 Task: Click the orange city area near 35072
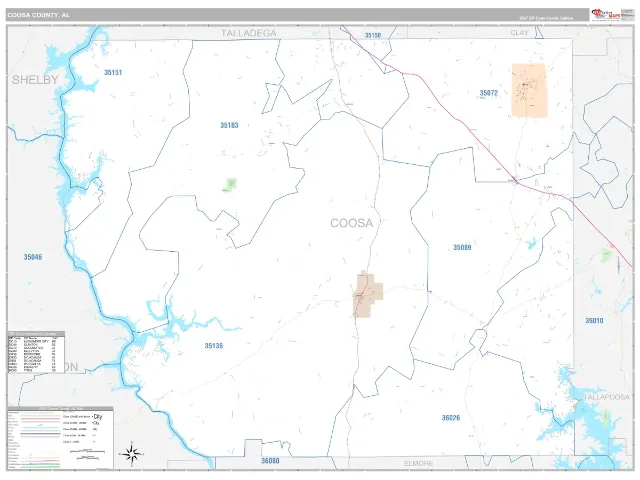tap(529, 90)
